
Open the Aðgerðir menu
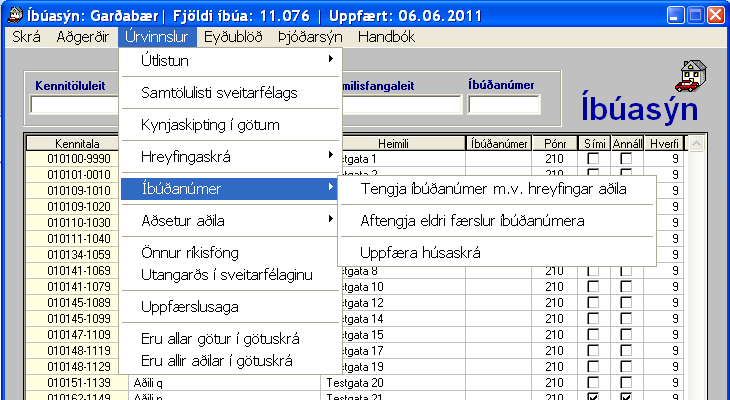pos(82,37)
